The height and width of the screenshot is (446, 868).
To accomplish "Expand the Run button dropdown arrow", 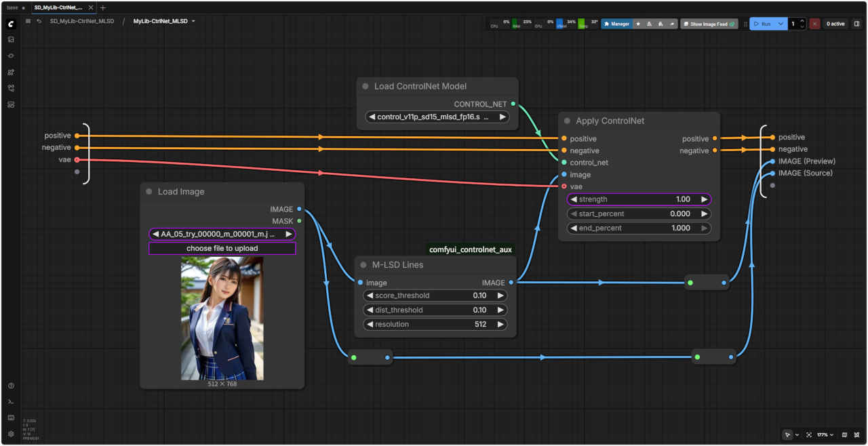I will tap(781, 24).
